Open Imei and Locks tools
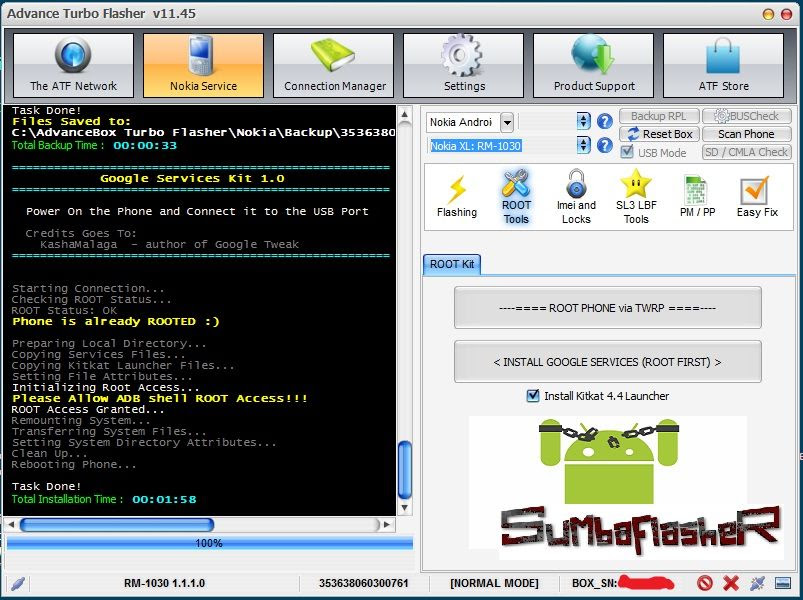 click(x=576, y=197)
